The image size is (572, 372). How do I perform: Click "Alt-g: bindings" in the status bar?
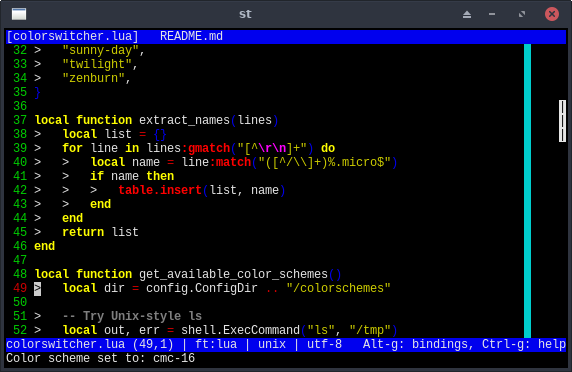(416, 344)
